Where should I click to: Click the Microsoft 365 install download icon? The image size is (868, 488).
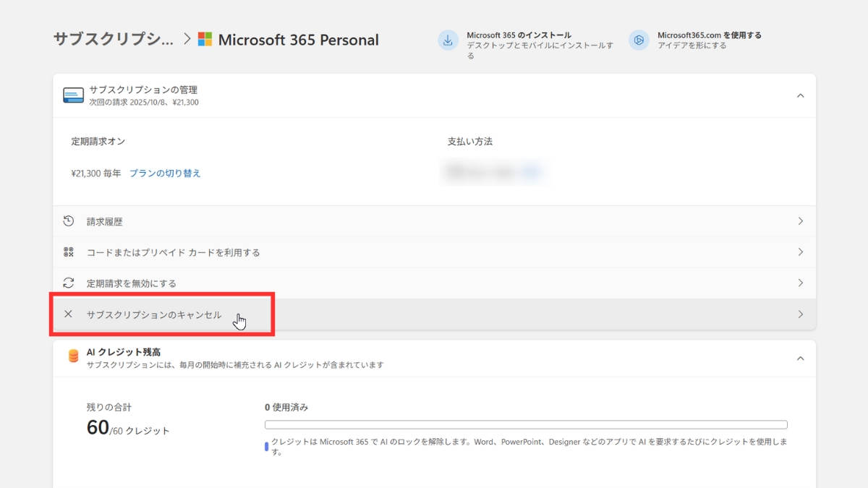tap(448, 40)
